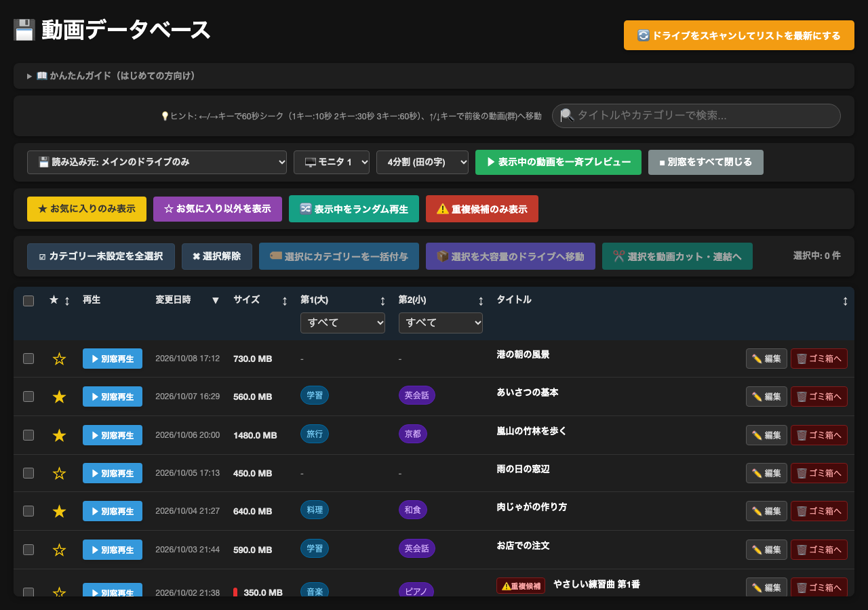Select the 港の朝の風景 row checkbox
Screen dimensions: 868x610
coord(28,359)
